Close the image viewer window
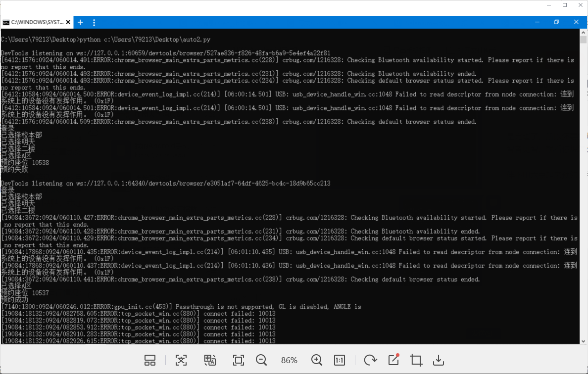The width and height of the screenshot is (588, 374). (581, 5)
